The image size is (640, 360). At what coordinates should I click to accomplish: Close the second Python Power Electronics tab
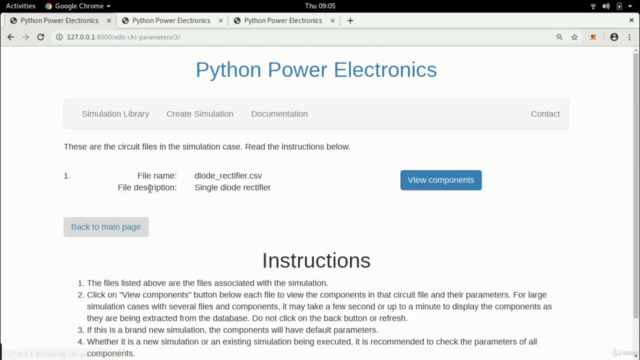pos(220,20)
